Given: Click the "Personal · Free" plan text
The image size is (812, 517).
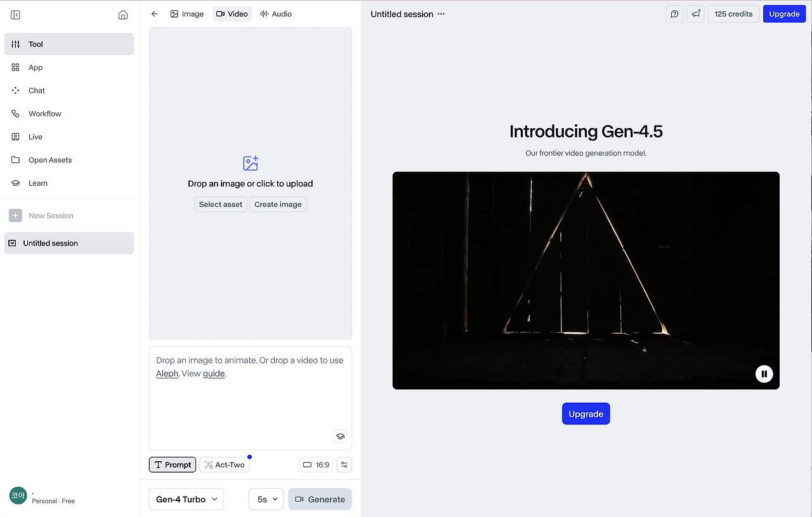Looking at the screenshot, I should click(53, 501).
